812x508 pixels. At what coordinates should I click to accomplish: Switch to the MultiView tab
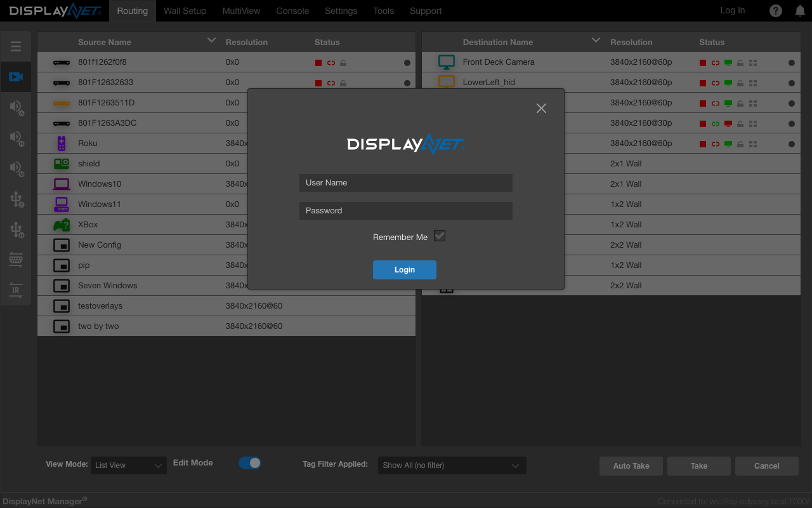pyautogui.click(x=241, y=11)
